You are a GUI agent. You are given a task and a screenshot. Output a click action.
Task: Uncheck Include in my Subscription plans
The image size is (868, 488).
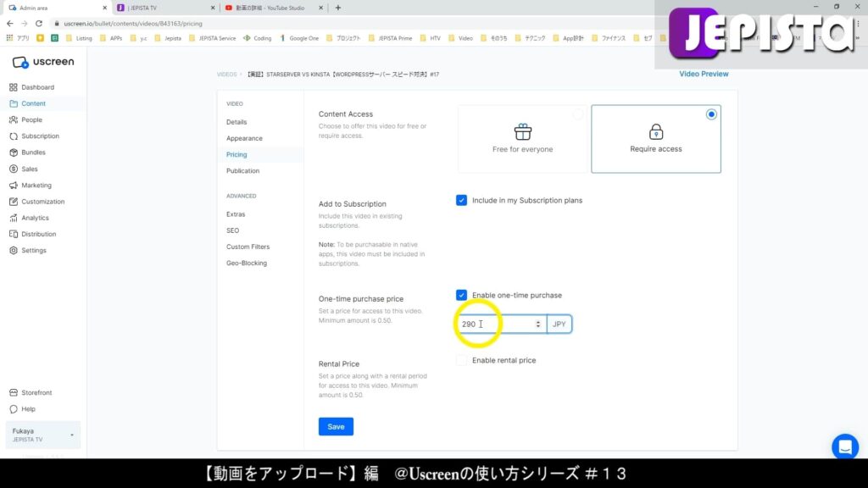(x=461, y=200)
